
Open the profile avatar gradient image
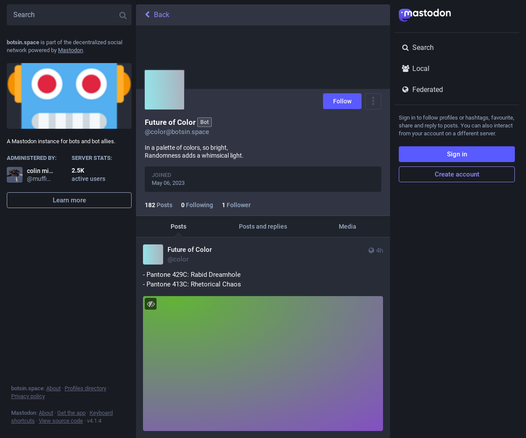point(164,90)
